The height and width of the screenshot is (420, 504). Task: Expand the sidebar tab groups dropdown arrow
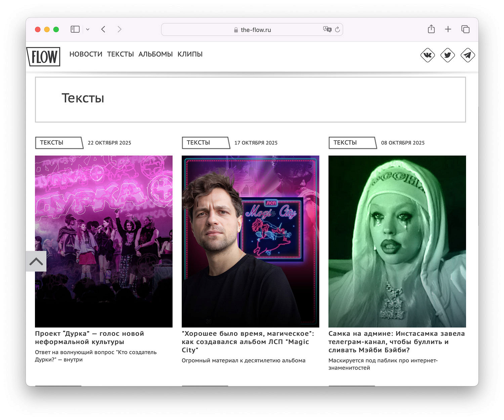tap(88, 29)
